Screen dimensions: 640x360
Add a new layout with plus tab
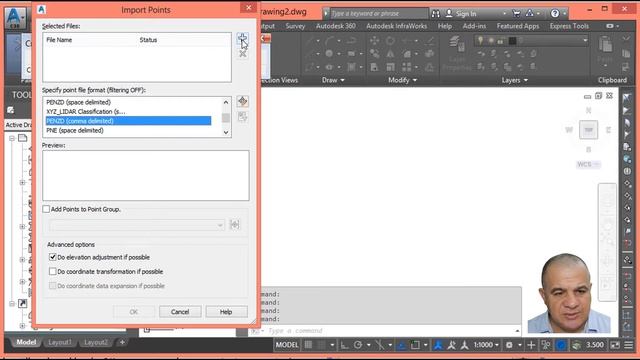pyautogui.click(x=122, y=342)
